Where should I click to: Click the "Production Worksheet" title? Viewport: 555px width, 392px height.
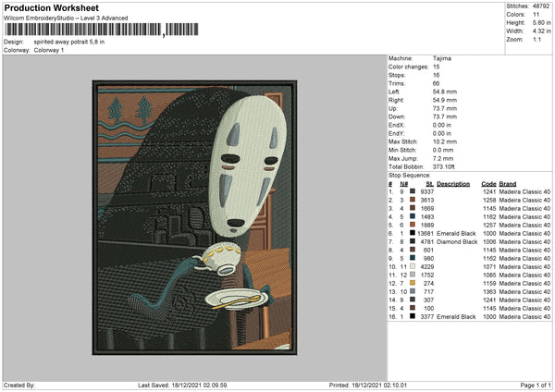[x=52, y=7]
